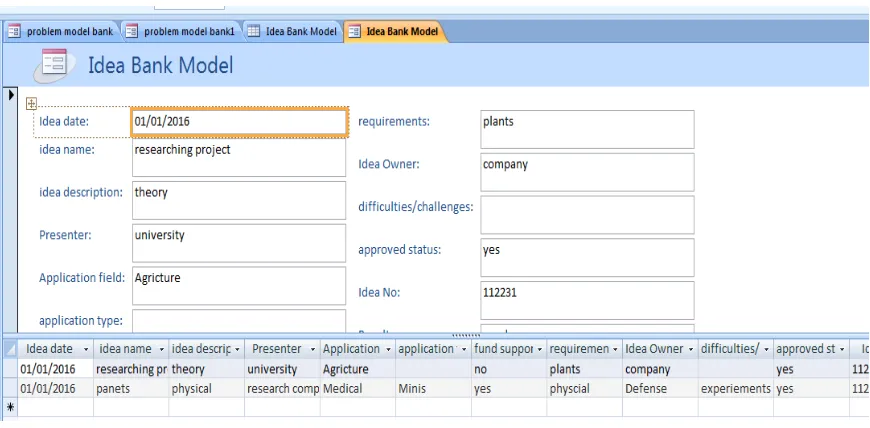Click the large form logo in the header
The height and width of the screenshot is (428, 870).
[52, 64]
